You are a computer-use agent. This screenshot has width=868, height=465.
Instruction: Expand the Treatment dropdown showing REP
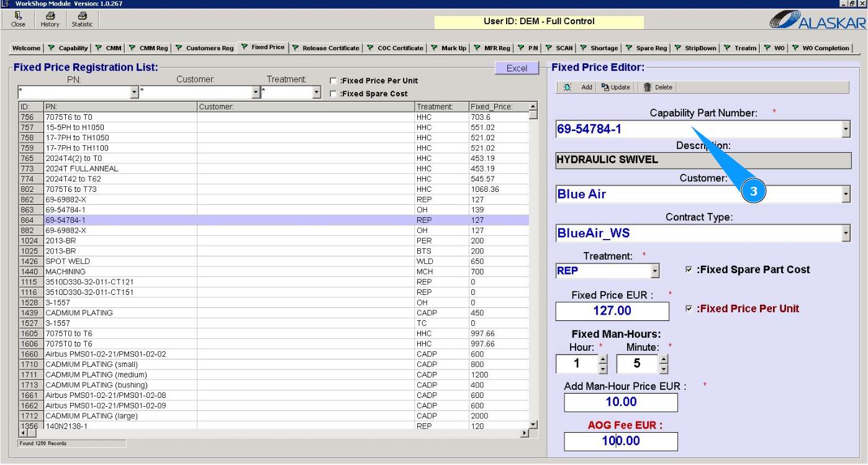pyautogui.click(x=654, y=271)
